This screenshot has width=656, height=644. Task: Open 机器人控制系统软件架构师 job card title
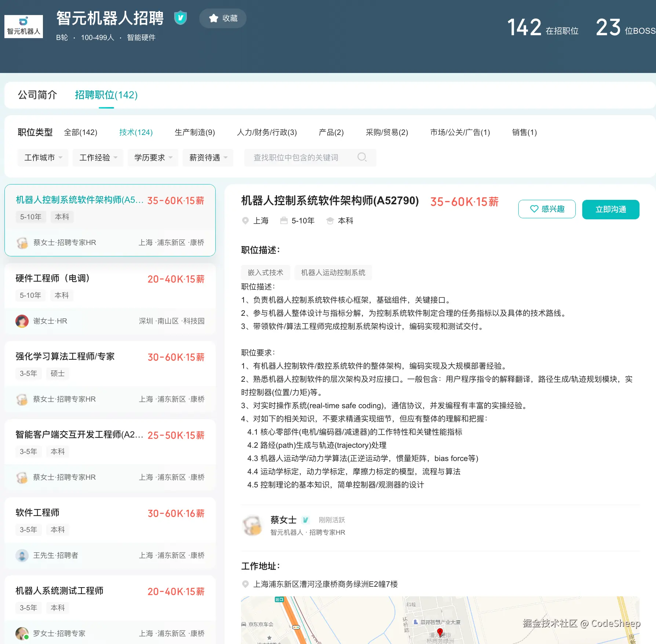click(x=80, y=200)
